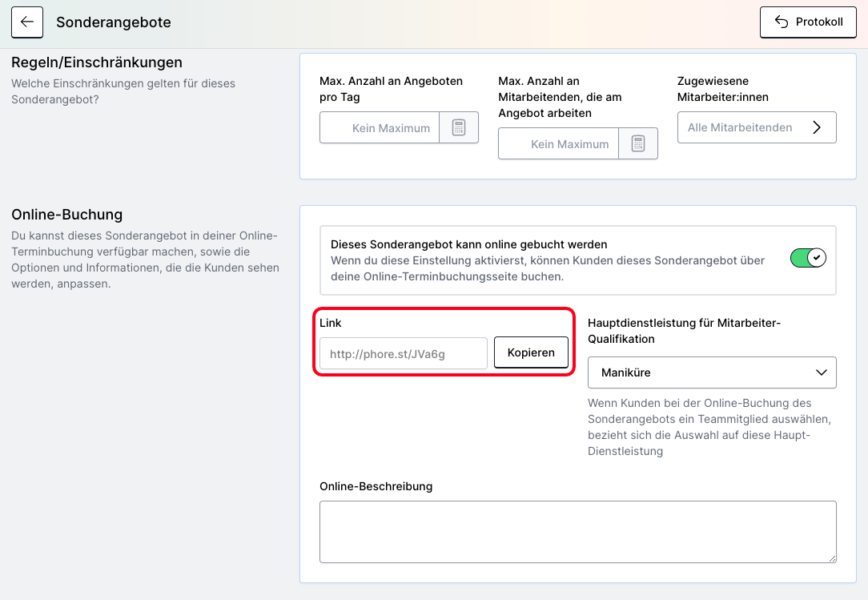
Task: Click the calculator icon for max offers per day
Action: click(459, 128)
